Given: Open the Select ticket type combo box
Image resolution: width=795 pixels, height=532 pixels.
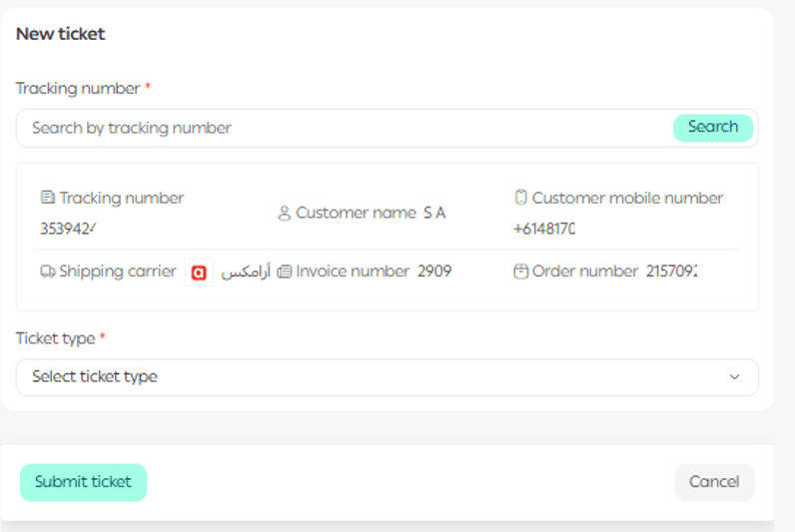Looking at the screenshot, I should tap(387, 377).
